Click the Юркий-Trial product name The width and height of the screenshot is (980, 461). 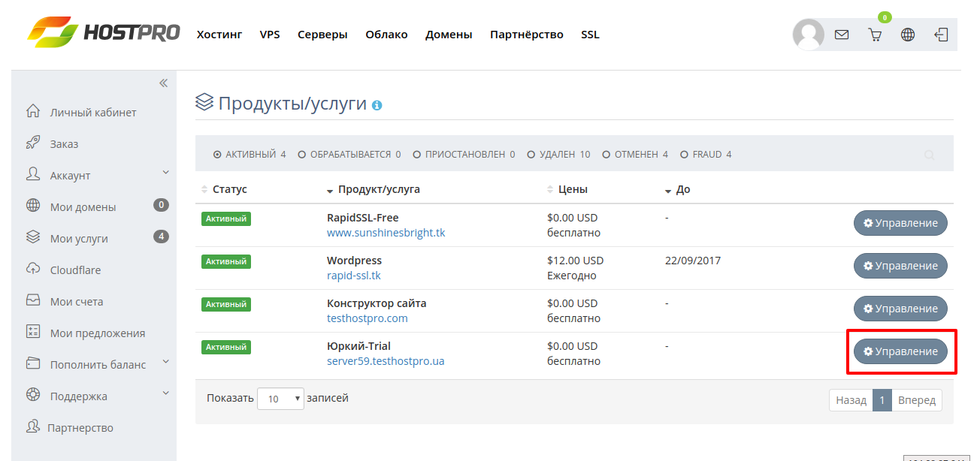[x=358, y=346]
